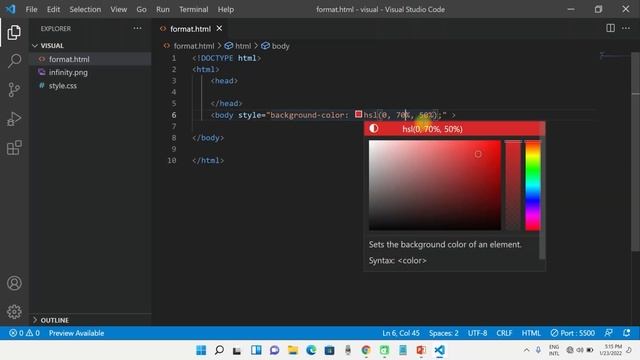The height and width of the screenshot is (360, 640).
Task: Change indentation via Spaces: 2
Action: pyautogui.click(x=444, y=333)
